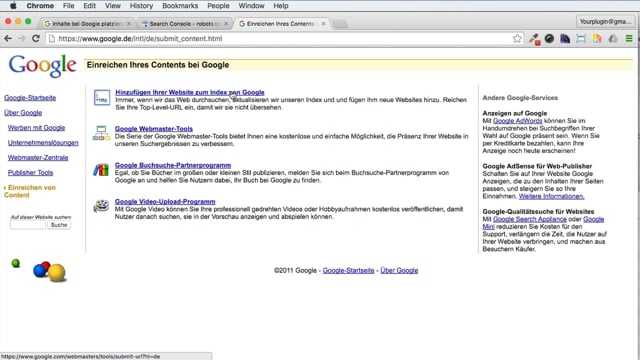Open the File menu
This screenshot has width=640, height=360.
click(68, 6)
